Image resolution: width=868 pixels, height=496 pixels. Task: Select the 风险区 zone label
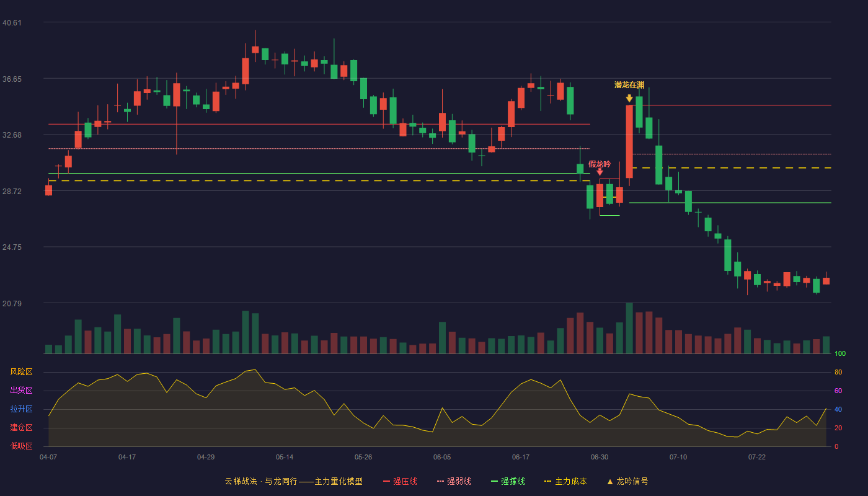tap(21, 372)
